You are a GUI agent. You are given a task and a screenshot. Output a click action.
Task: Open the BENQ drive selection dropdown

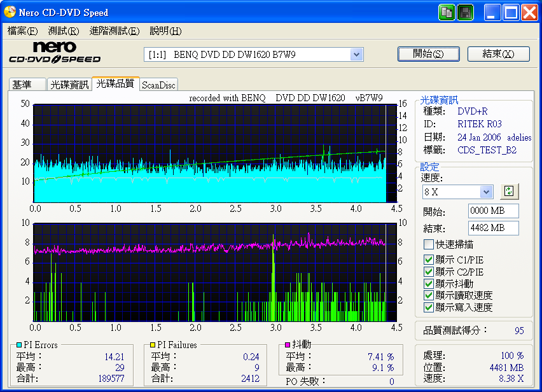pos(356,55)
